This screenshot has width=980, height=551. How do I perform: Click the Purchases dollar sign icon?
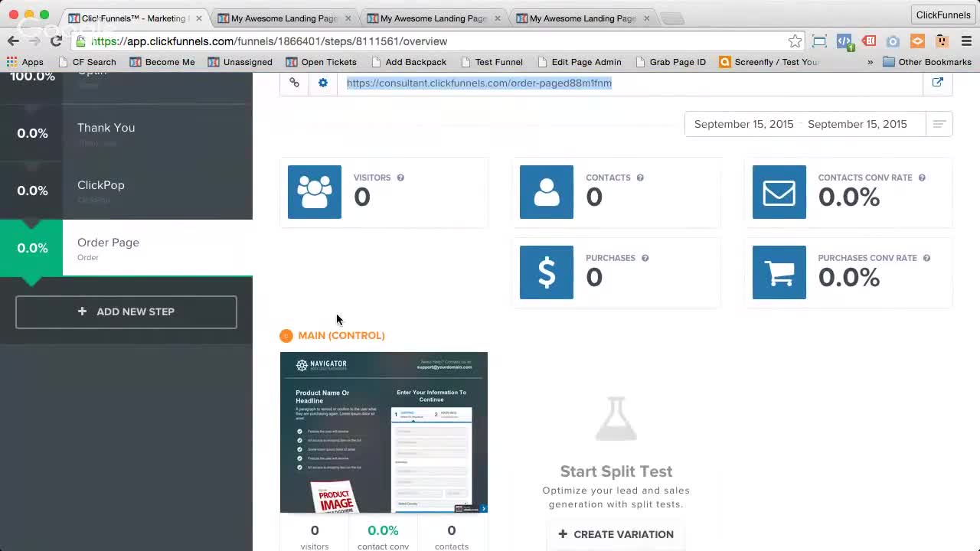pyautogui.click(x=547, y=272)
